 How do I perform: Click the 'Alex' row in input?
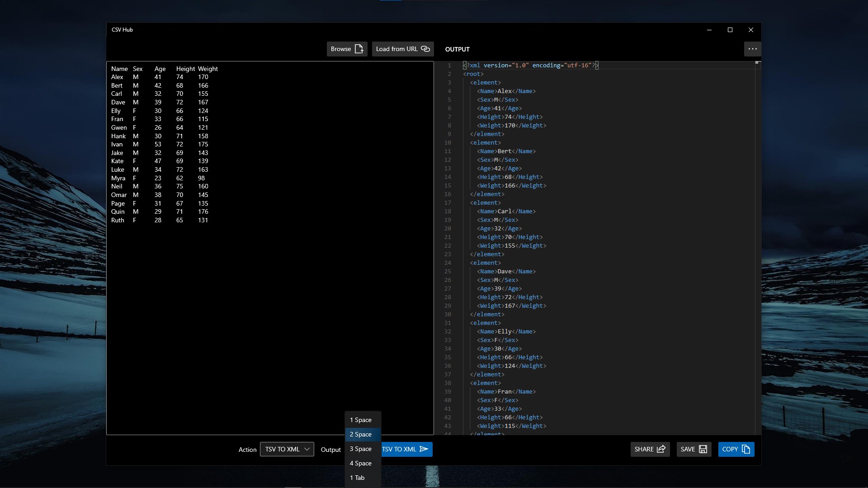pos(160,77)
